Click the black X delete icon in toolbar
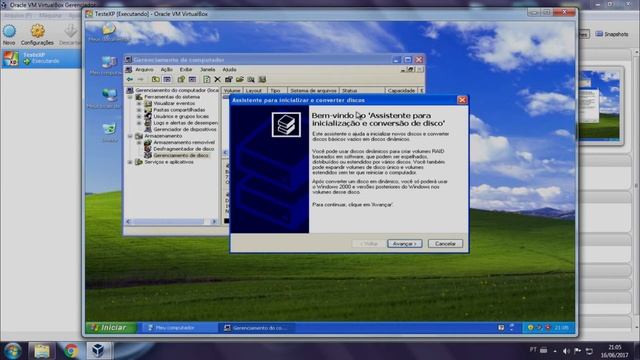 (218, 79)
